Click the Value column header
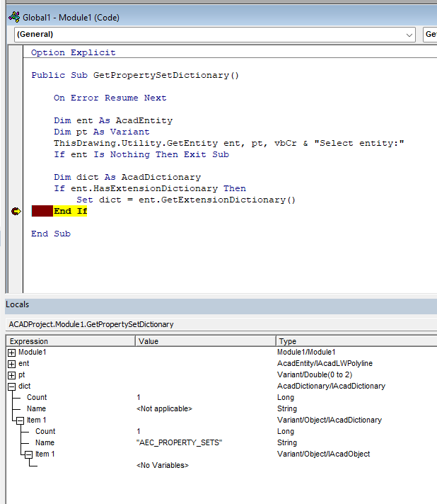437x504 pixels. click(x=206, y=341)
